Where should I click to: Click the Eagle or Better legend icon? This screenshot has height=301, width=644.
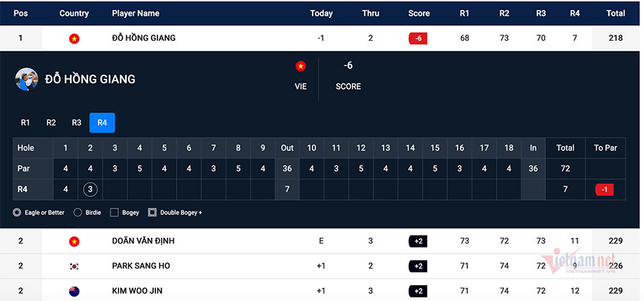17,212
